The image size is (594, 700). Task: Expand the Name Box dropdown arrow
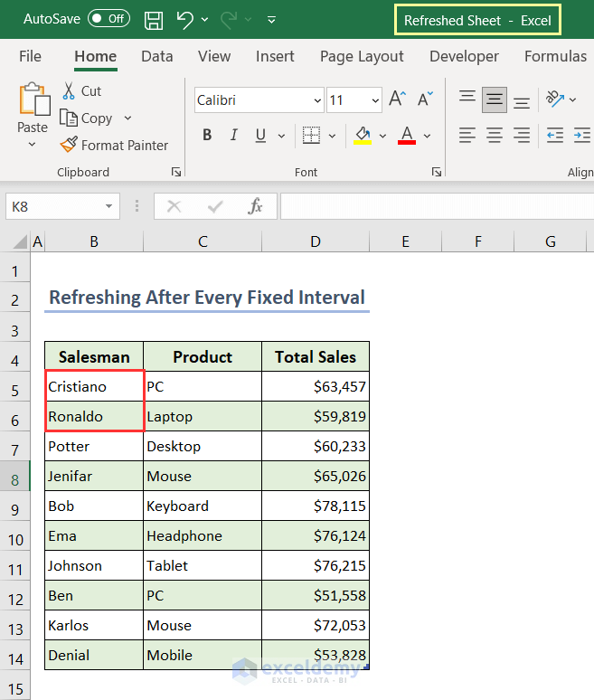coord(108,206)
